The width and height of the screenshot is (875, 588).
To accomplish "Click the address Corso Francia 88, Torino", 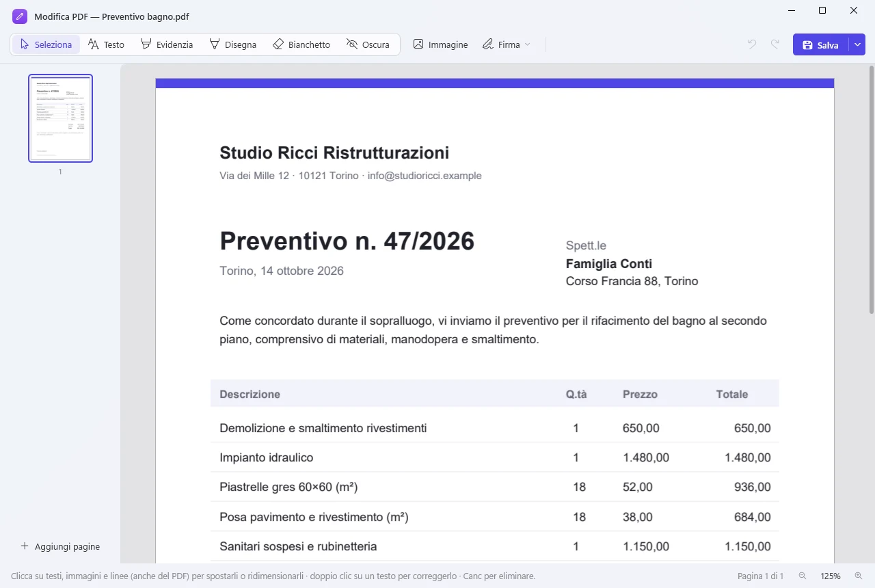I will click(x=632, y=281).
